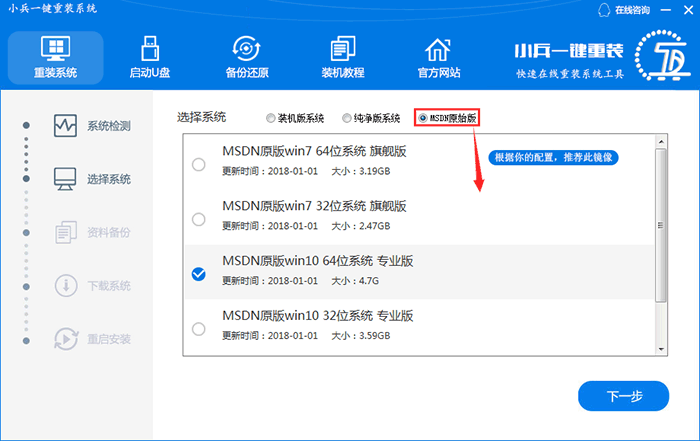Viewport: 700px width, 441px height.
Task: Click the 资料备份 step label
Action: pos(108,233)
